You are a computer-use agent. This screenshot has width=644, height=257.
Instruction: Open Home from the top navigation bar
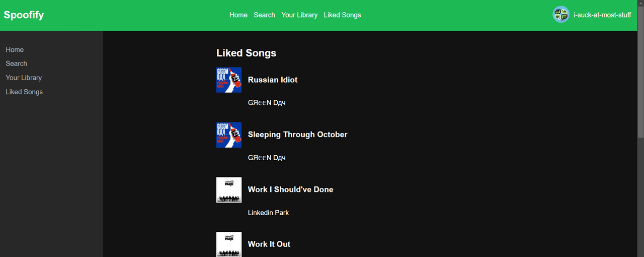[238, 15]
